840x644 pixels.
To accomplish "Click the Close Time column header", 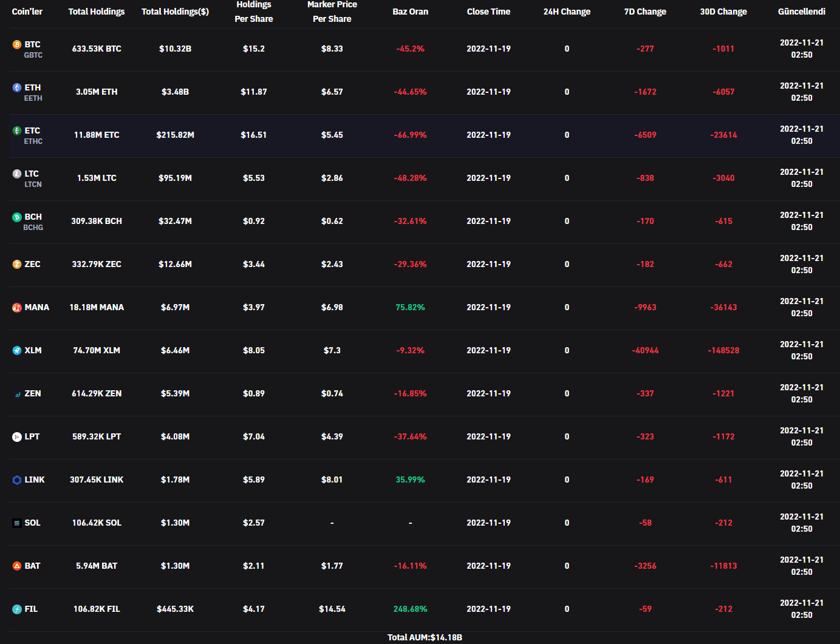I will 488,12.
